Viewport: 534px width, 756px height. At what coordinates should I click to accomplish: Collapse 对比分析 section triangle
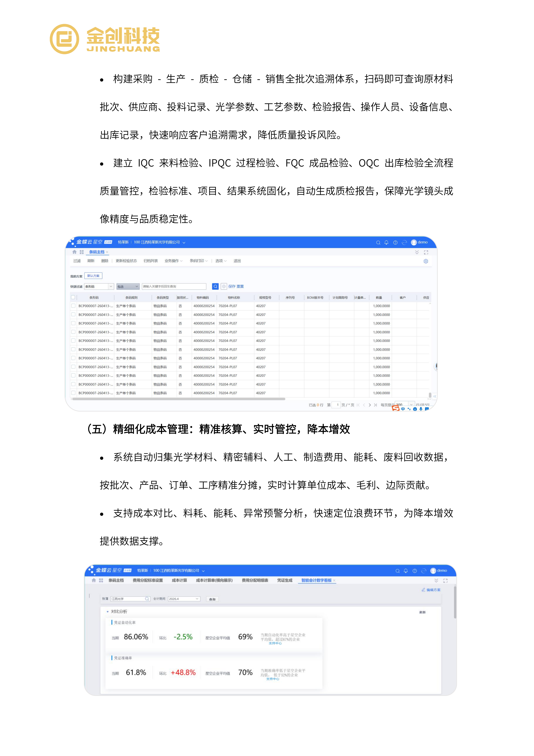107,612
